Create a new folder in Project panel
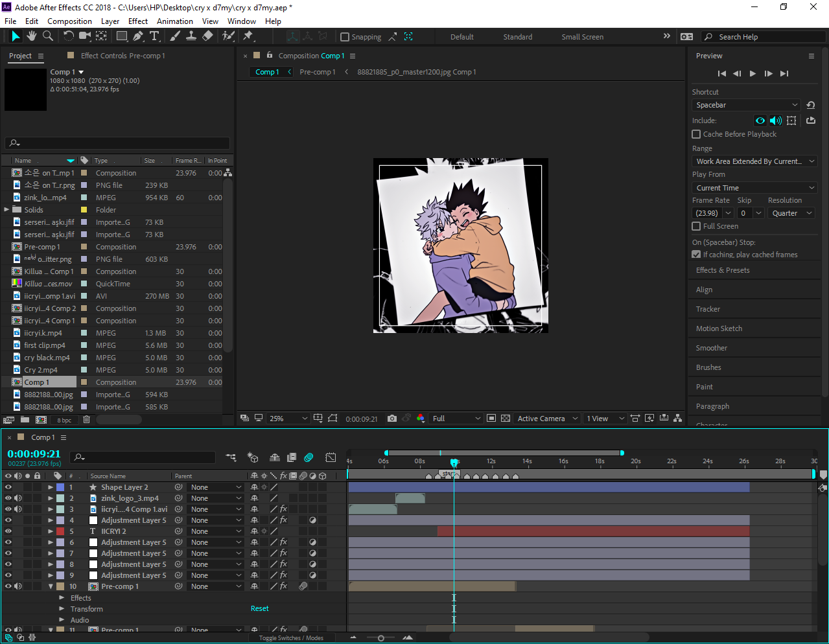Viewport: 829px width, 644px height. tap(25, 420)
